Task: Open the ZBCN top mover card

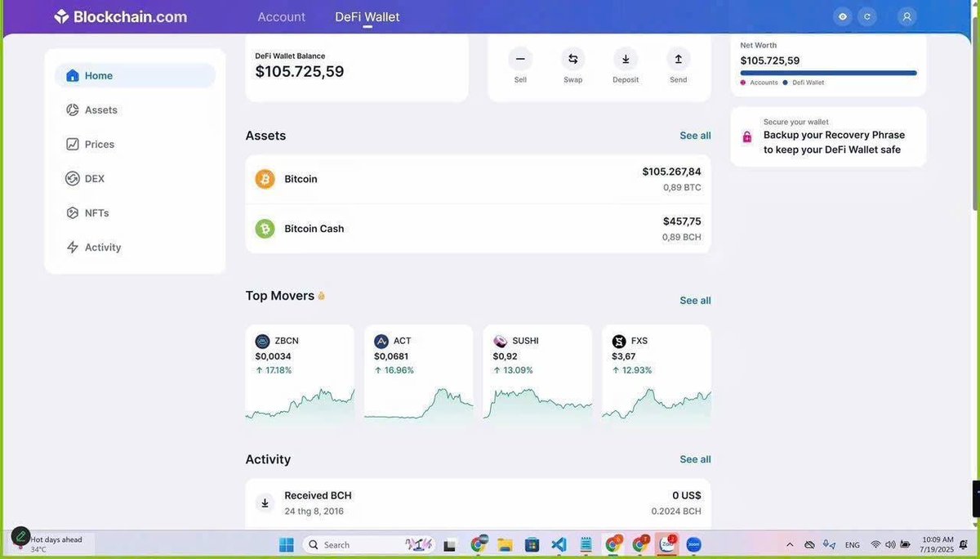Action: point(300,373)
